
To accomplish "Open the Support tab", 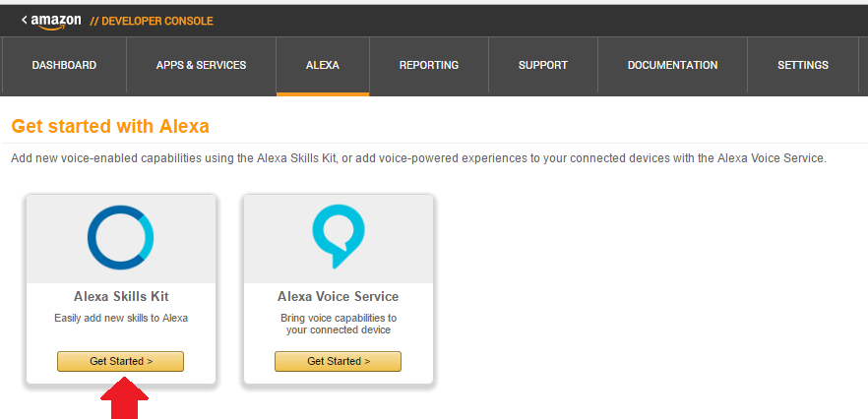I will 543,66.
